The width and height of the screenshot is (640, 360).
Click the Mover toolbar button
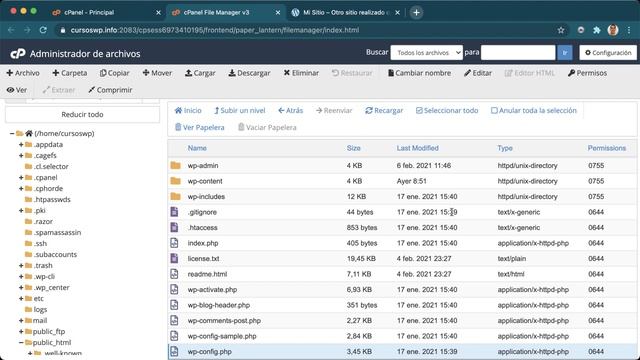pyautogui.click(x=157, y=73)
